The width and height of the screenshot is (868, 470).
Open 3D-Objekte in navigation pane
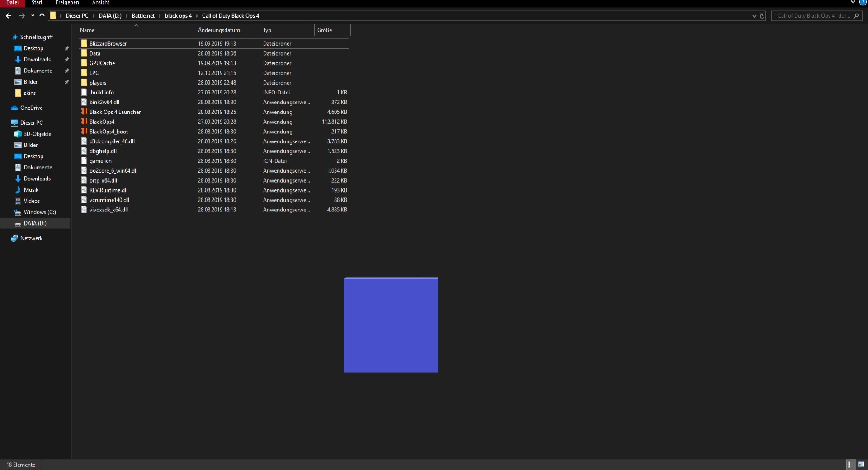click(37, 134)
